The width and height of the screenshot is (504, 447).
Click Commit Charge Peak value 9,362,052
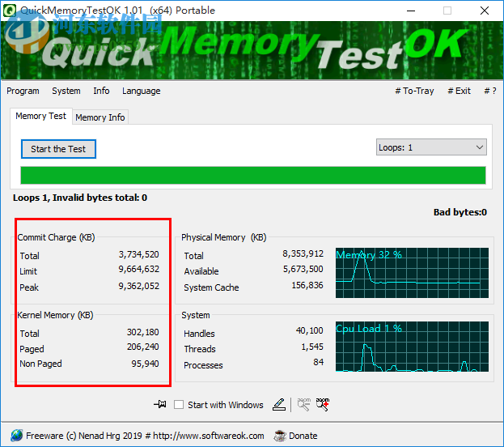pyautogui.click(x=139, y=286)
